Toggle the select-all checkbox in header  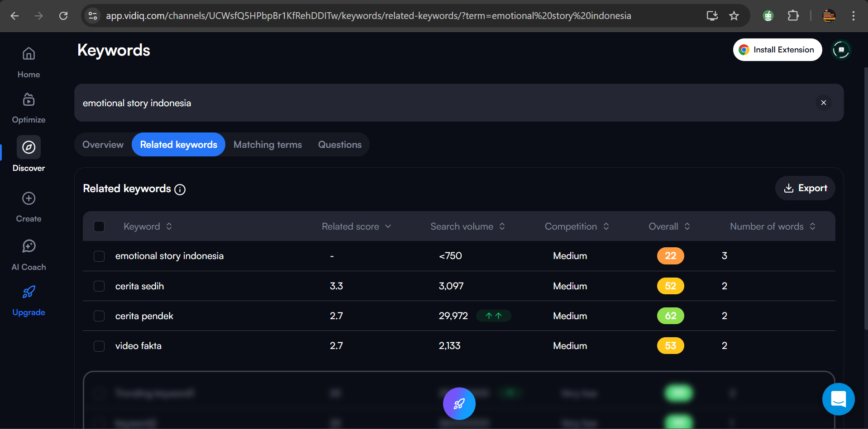coord(99,226)
